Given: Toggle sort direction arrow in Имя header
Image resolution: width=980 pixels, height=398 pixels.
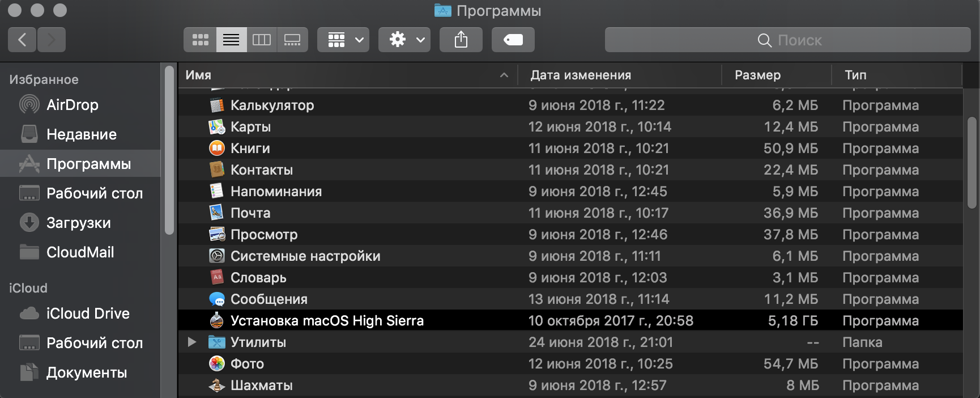Looking at the screenshot, I should 504,75.
